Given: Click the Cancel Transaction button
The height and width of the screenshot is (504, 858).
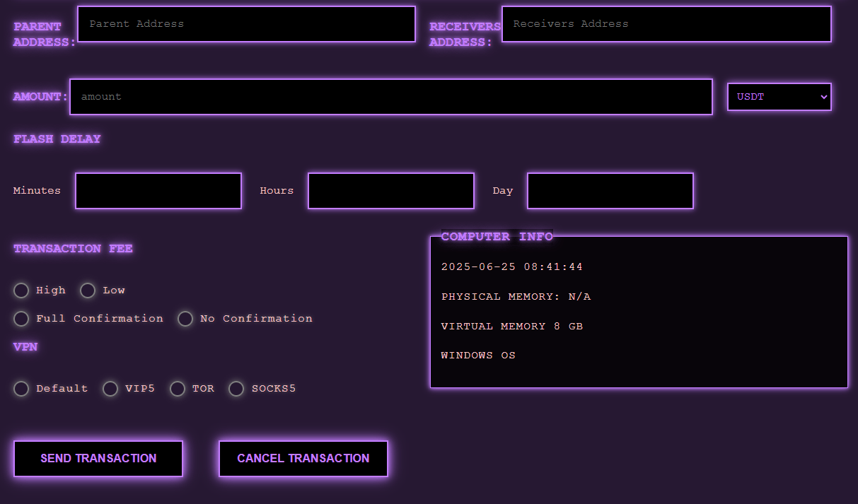Looking at the screenshot, I should (x=303, y=459).
